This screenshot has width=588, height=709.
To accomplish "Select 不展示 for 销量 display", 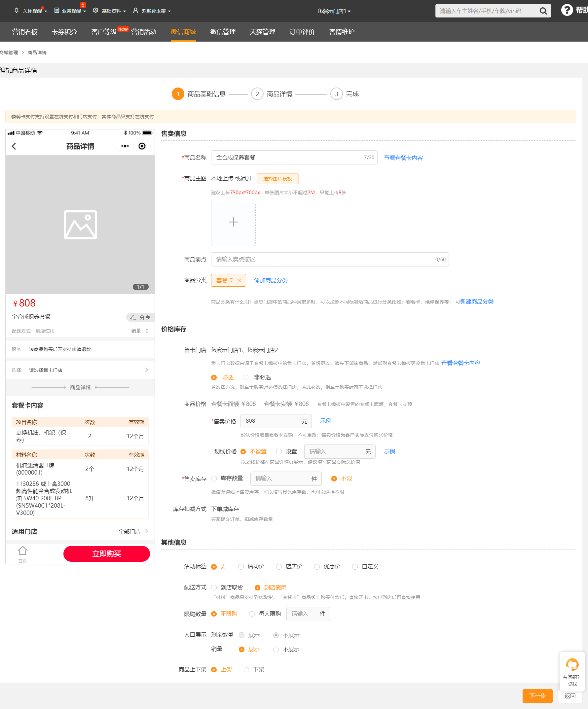I will click(x=276, y=650).
